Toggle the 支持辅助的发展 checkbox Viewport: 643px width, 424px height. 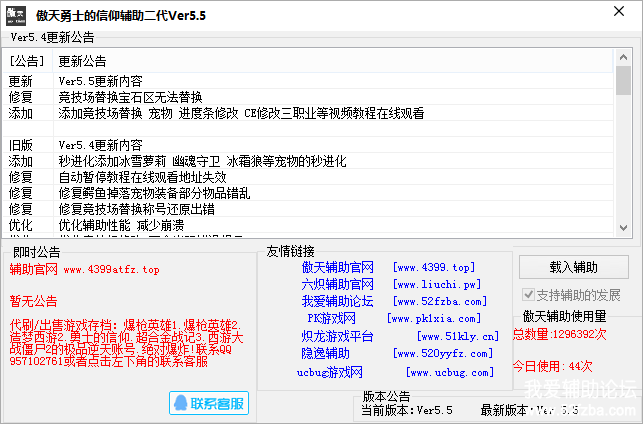(x=530, y=296)
